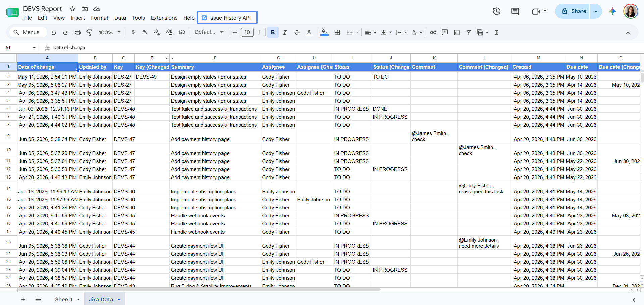Viewport: 644px width, 305px height.
Task: Click the Redo icon in the toolbar
Action: pyautogui.click(x=65, y=32)
